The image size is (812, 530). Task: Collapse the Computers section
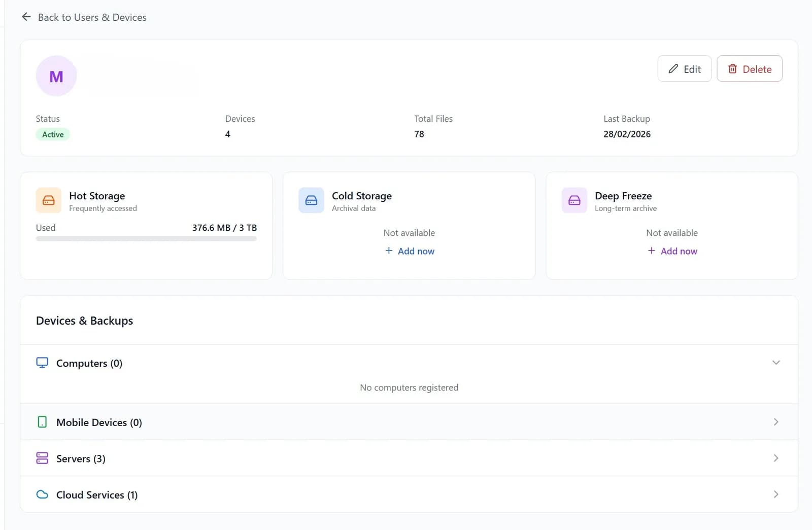[x=776, y=362]
